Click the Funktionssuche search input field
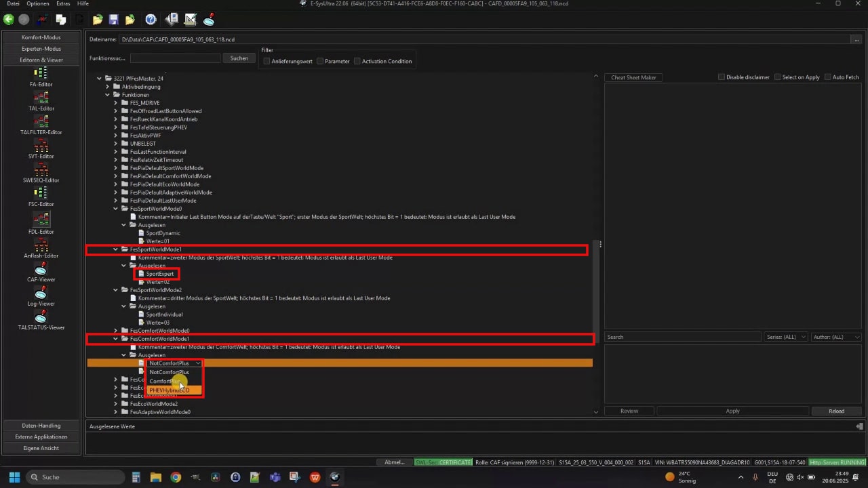The height and width of the screenshot is (488, 868). [175, 59]
